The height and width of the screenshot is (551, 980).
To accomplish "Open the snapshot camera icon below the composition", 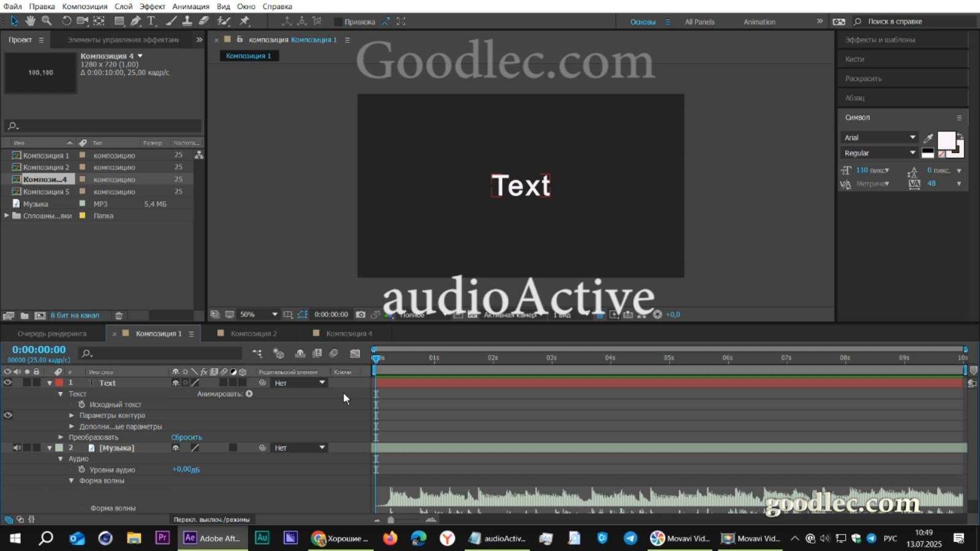I will 360,314.
